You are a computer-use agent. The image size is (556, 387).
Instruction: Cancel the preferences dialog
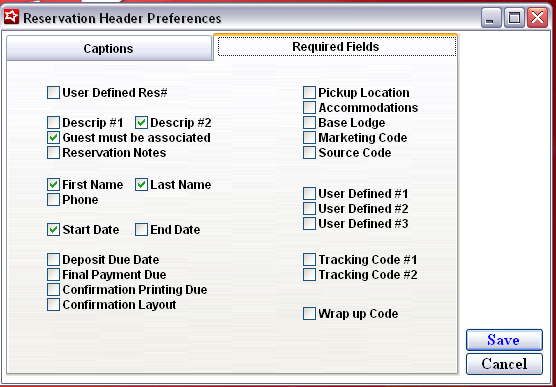pos(504,364)
